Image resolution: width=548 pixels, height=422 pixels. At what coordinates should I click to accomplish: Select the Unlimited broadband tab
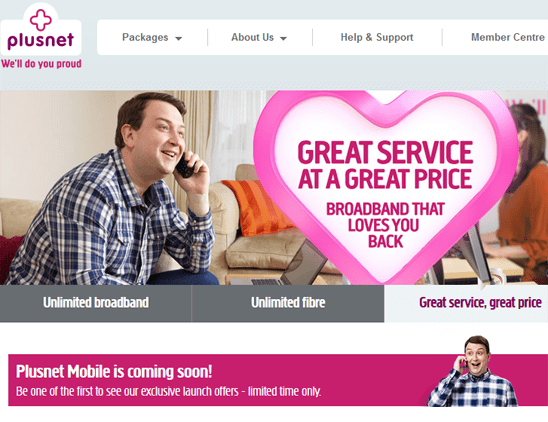[96, 303]
